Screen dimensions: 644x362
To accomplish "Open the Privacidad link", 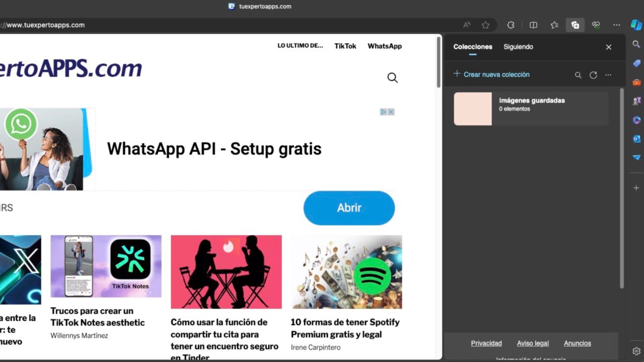I will pyautogui.click(x=486, y=343).
